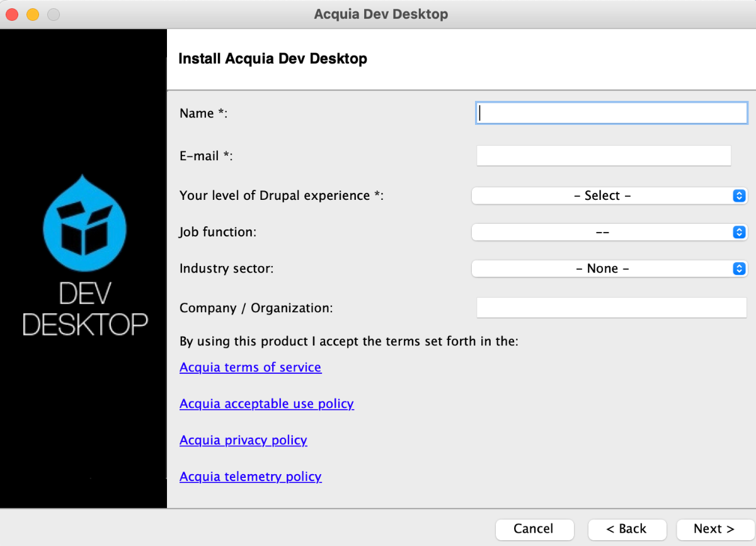This screenshot has height=546, width=756.
Task: Open the Drupal experience level dropdown
Action: pyautogui.click(x=609, y=195)
